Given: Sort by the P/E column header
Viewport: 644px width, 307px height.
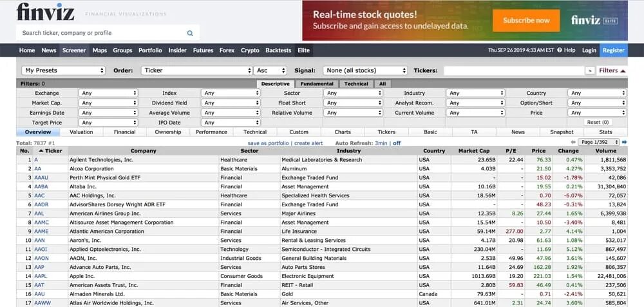Looking at the screenshot, I should (511, 151).
